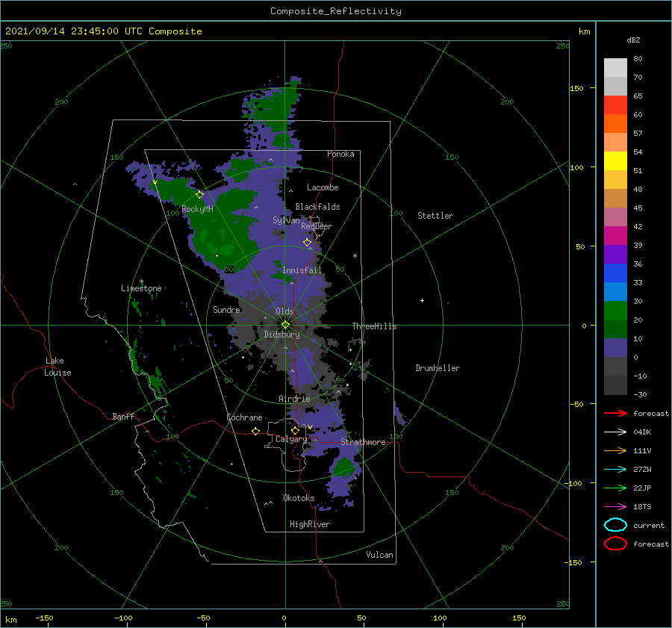
Task: Click the Sylvan label
Action: pos(286,220)
